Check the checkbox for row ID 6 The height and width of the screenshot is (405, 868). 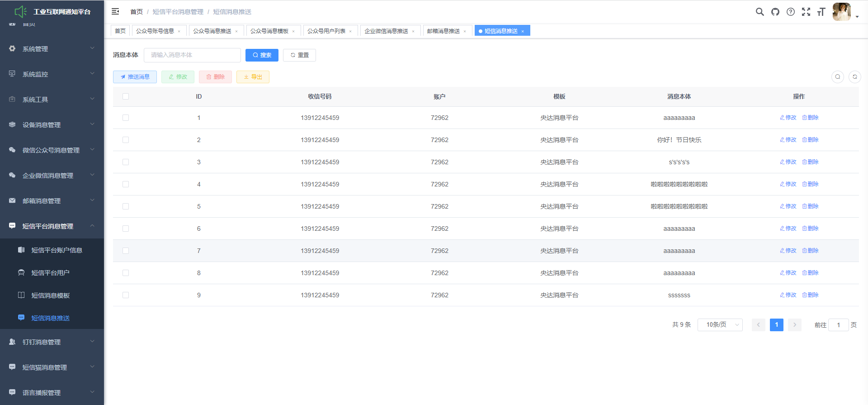(x=126, y=229)
